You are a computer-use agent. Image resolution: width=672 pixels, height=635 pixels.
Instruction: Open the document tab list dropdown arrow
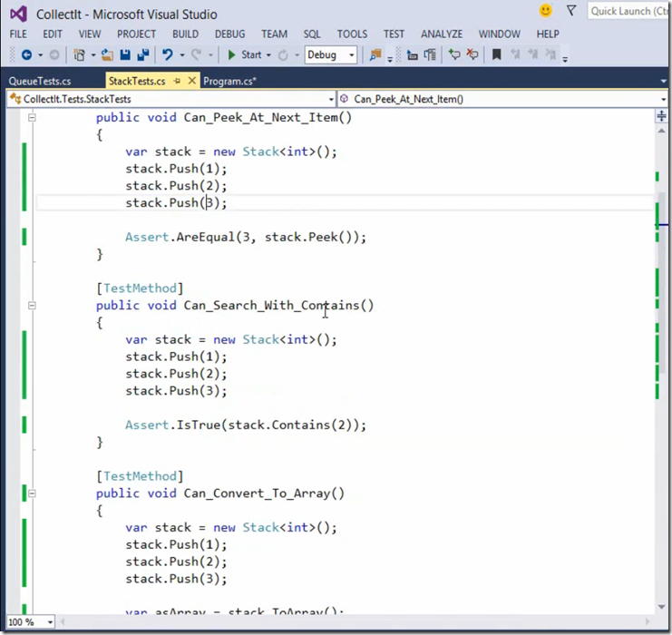(x=664, y=81)
